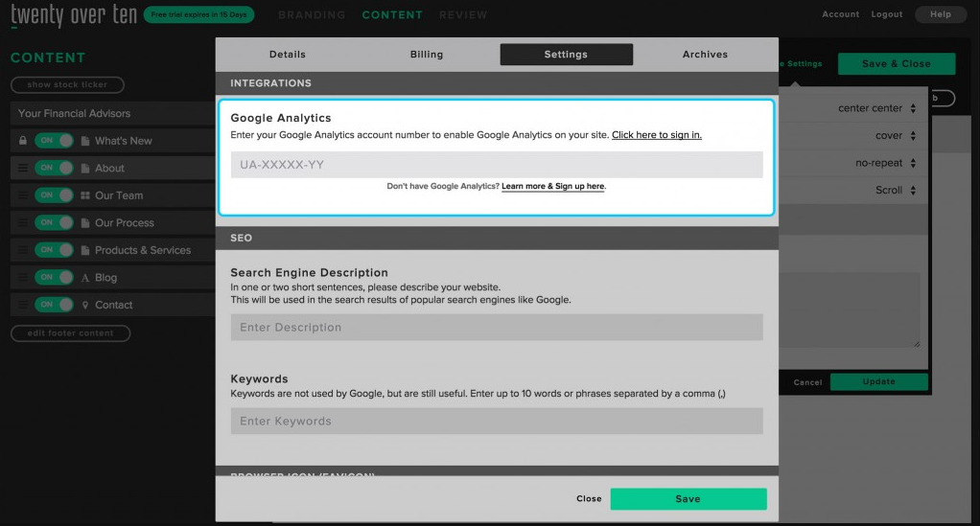Click the drag handle icon beside Blog
This screenshot has width=980, height=526.
coord(23,277)
